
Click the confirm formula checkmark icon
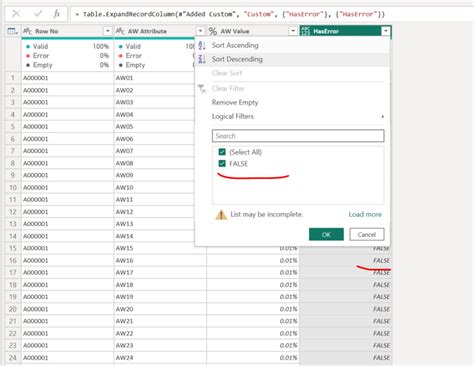[38, 14]
